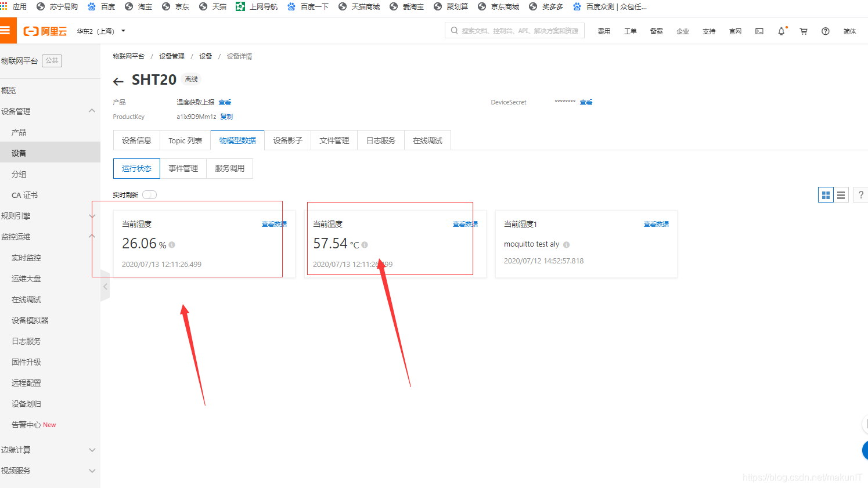Switch to card grid view
Image resolution: width=868 pixels, height=488 pixels.
[x=826, y=195]
